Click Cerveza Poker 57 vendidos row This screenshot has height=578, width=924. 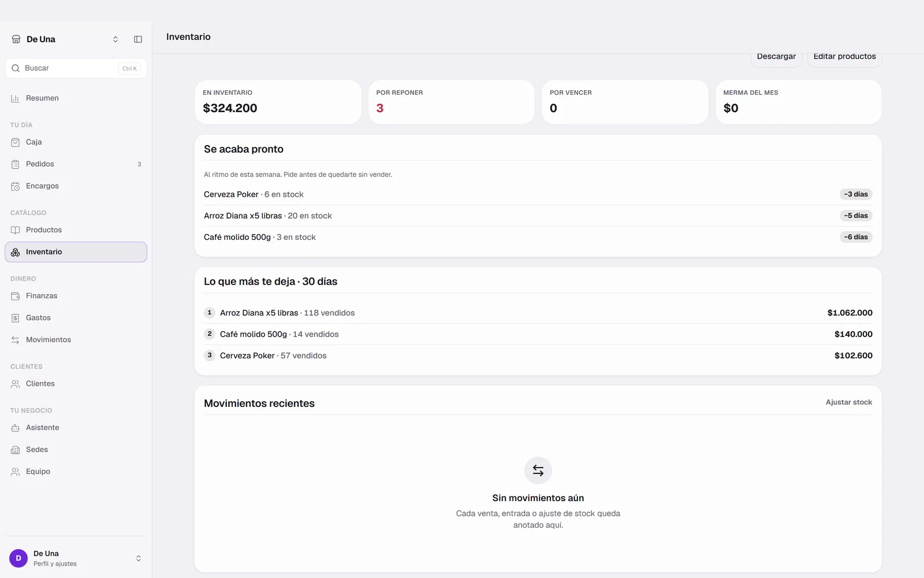538,355
